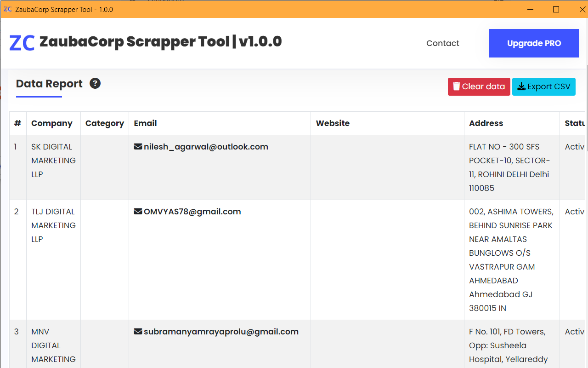Select the Company column header
This screenshot has width=588, height=368.
pyautogui.click(x=52, y=123)
